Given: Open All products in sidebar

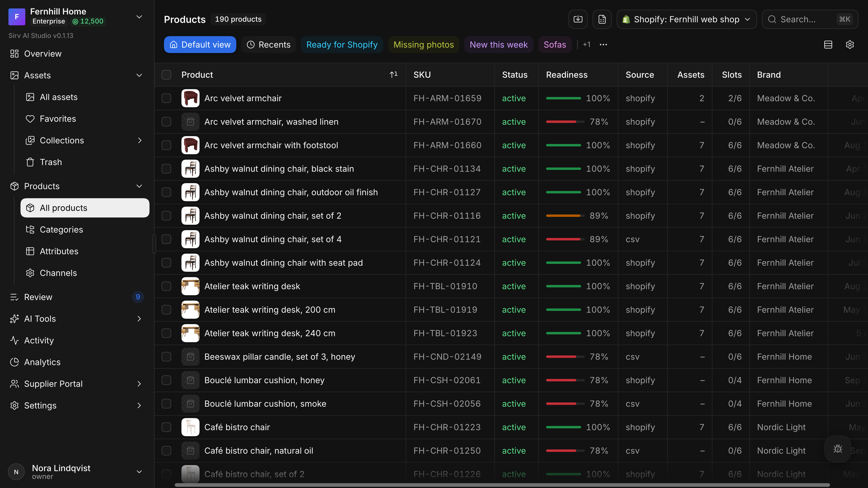Looking at the screenshot, I should point(85,208).
